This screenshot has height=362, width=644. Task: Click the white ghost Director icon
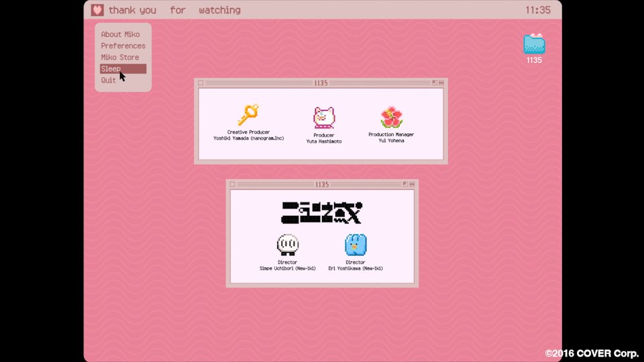coord(288,245)
